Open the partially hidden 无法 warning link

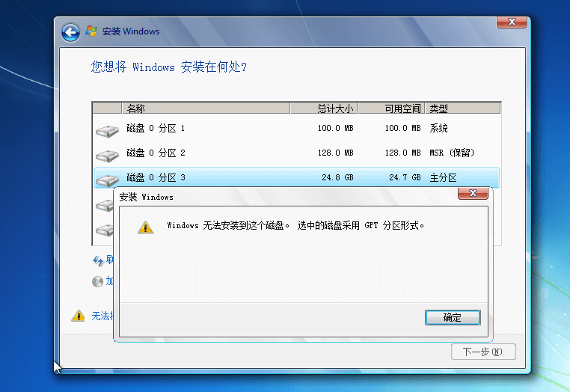point(102,316)
